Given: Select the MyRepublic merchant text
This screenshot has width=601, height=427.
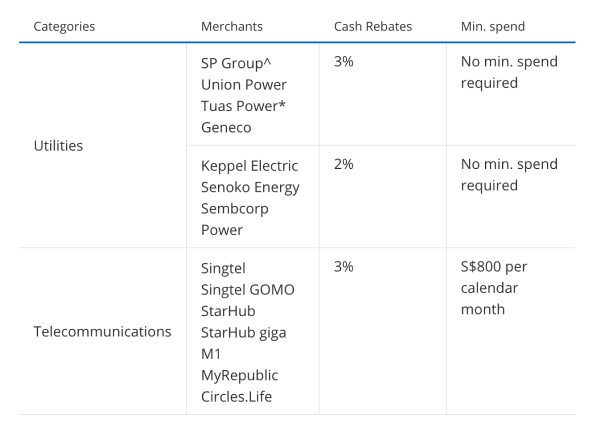Looking at the screenshot, I should pos(239,376).
